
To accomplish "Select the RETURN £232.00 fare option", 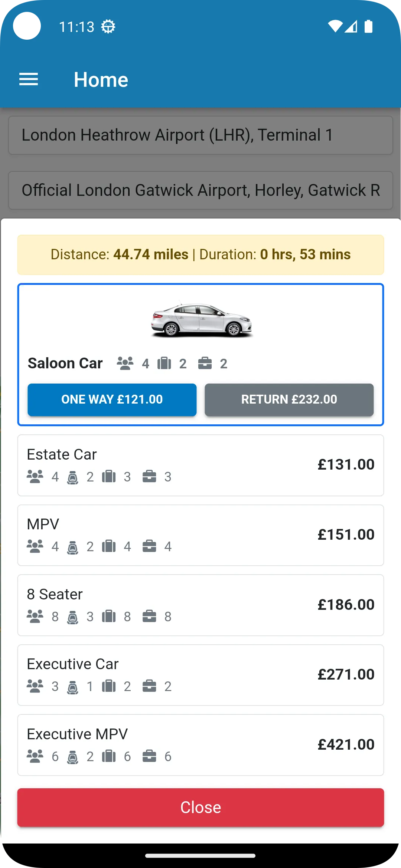I will (x=289, y=400).
